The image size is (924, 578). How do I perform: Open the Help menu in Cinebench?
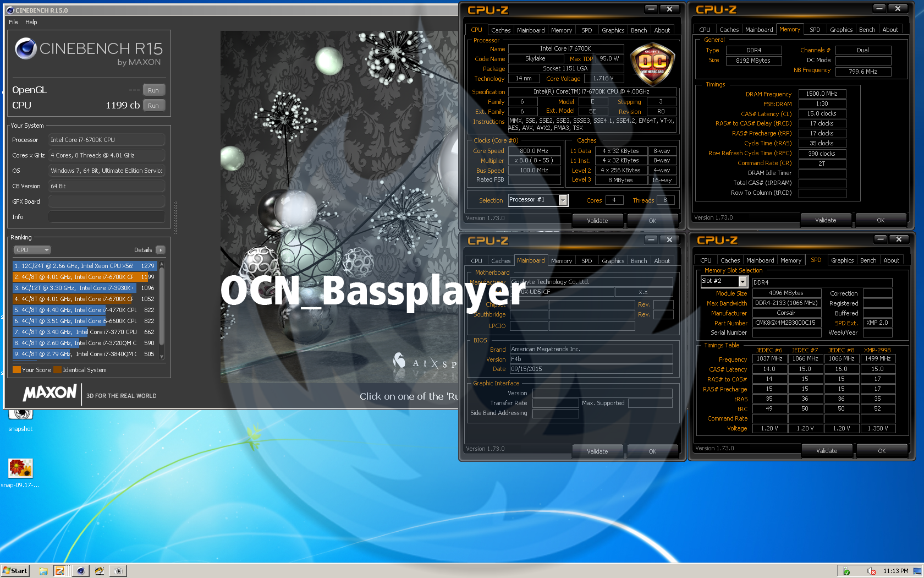31,22
